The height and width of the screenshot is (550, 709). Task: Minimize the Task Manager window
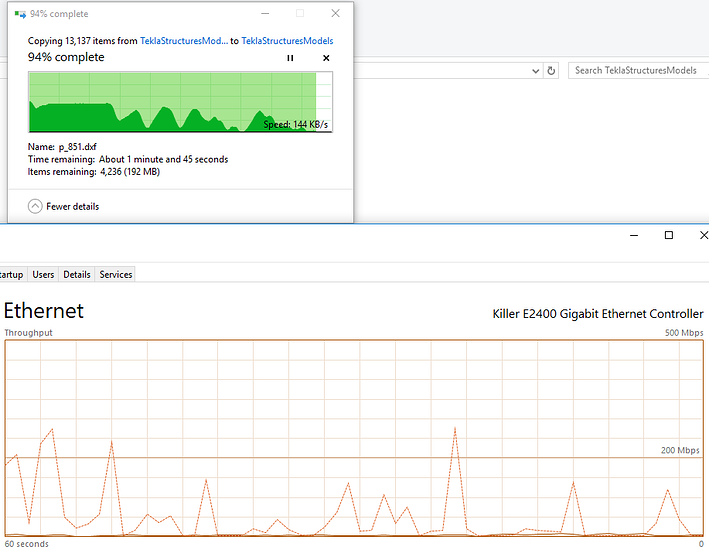click(x=633, y=235)
